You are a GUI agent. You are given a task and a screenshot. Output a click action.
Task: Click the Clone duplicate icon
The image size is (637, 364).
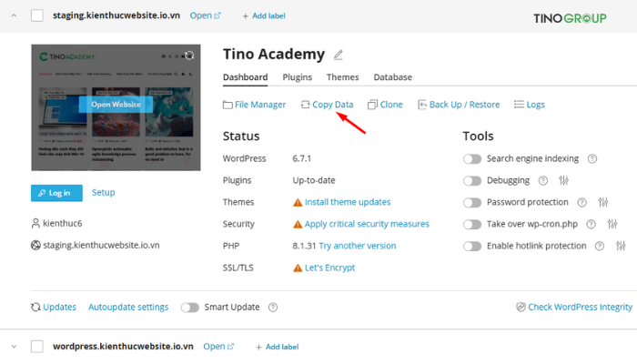tap(372, 105)
